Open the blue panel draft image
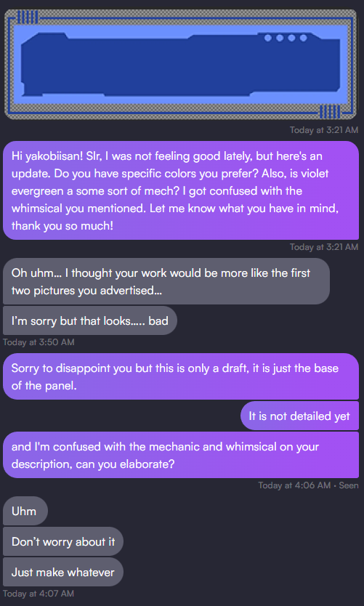The width and height of the screenshot is (364, 606). [x=180, y=65]
